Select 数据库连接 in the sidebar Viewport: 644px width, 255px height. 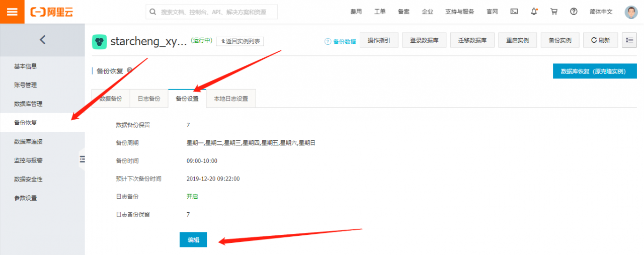point(28,141)
